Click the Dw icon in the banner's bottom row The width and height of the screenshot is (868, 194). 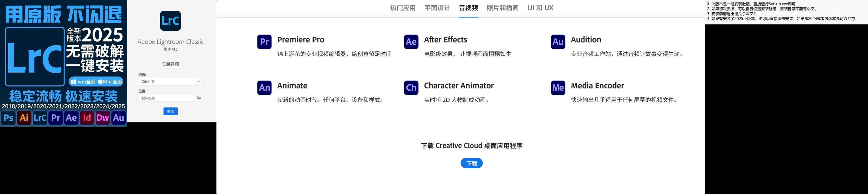103,118
